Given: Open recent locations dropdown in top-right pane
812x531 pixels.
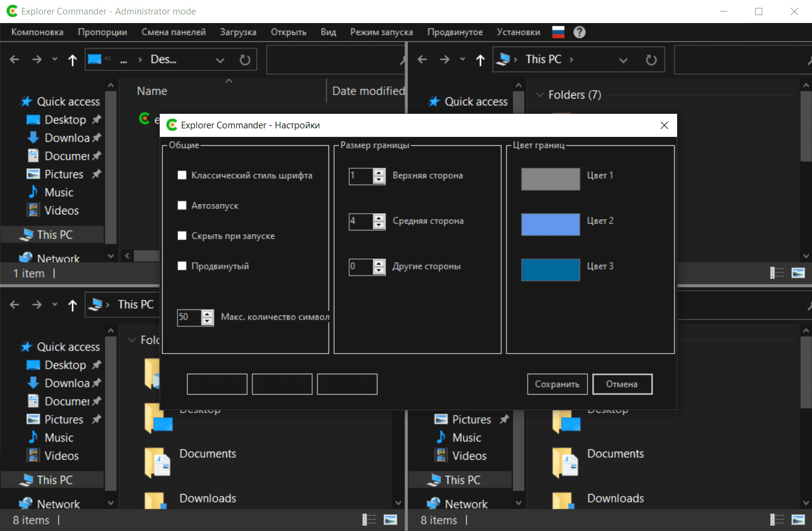Looking at the screenshot, I should coord(463,59).
